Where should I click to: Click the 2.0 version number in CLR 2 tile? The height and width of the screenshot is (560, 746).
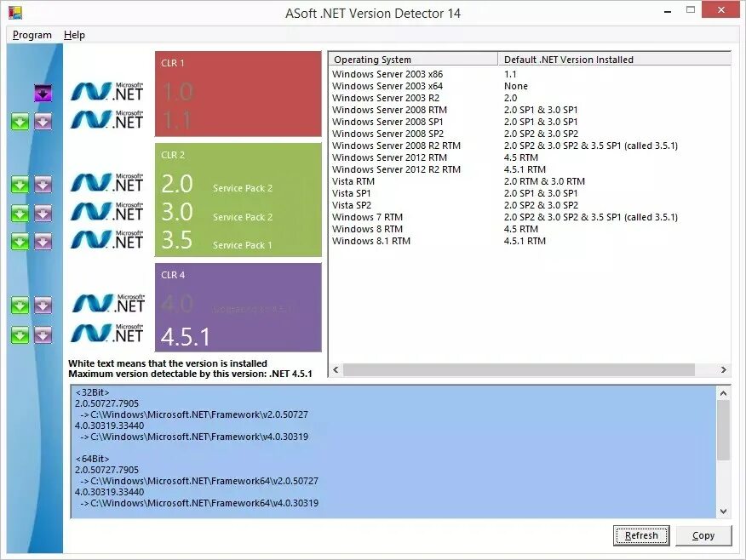tap(177, 184)
